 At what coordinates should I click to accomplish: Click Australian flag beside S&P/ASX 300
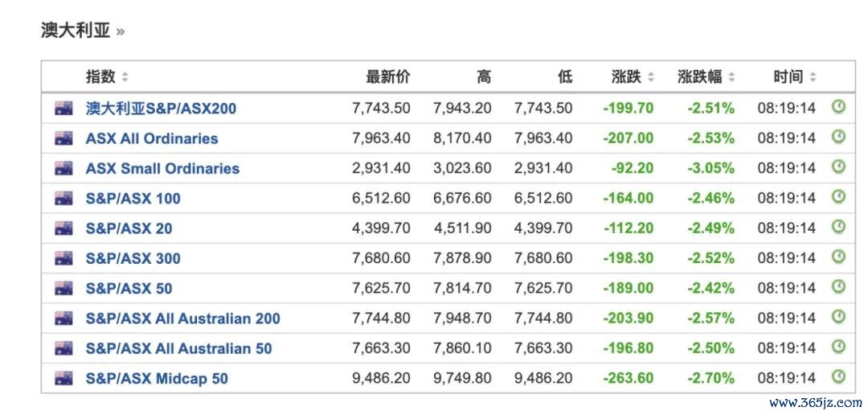[x=63, y=258]
